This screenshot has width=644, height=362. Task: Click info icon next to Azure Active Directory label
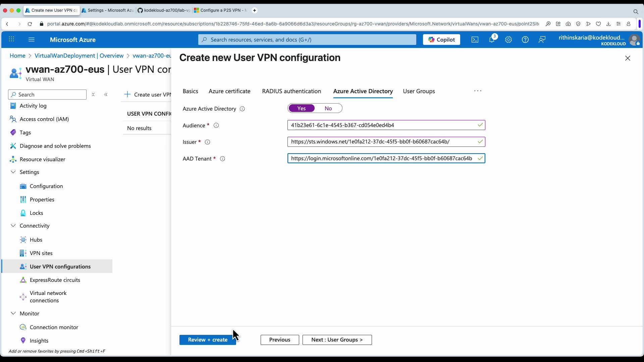(x=242, y=109)
